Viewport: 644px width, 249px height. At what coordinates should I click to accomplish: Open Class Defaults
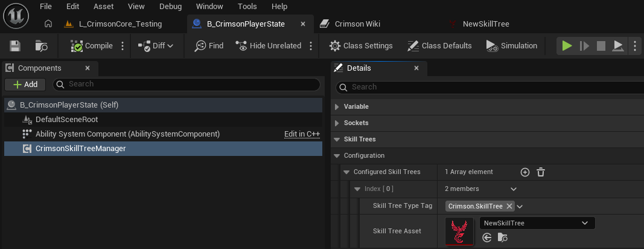point(439,46)
